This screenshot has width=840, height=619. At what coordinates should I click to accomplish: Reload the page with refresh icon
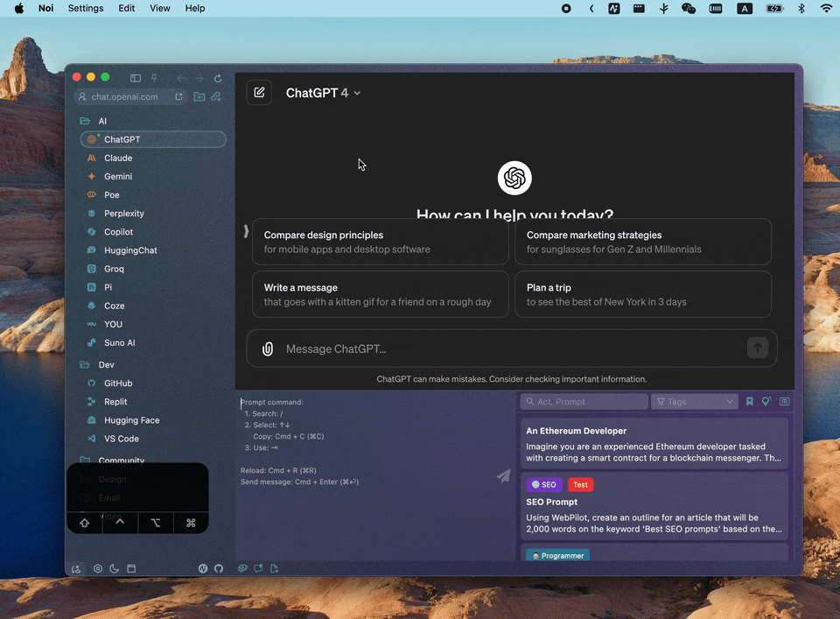(x=218, y=78)
